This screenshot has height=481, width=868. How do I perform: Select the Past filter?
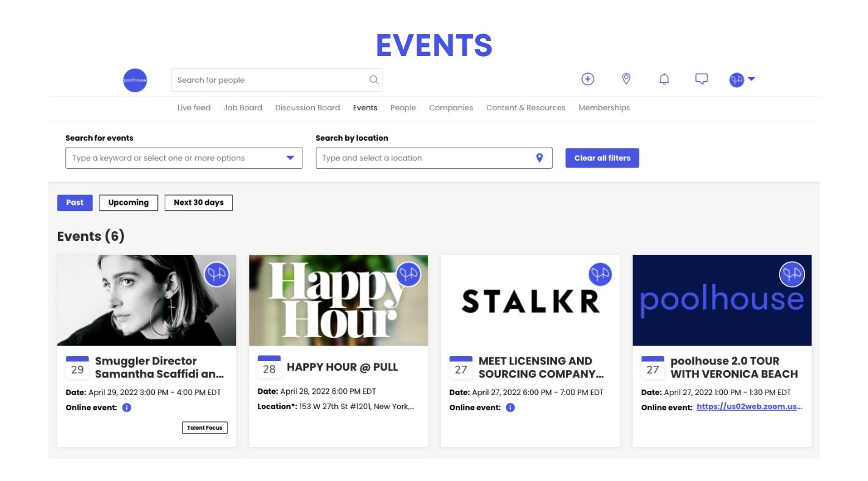pos(75,202)
